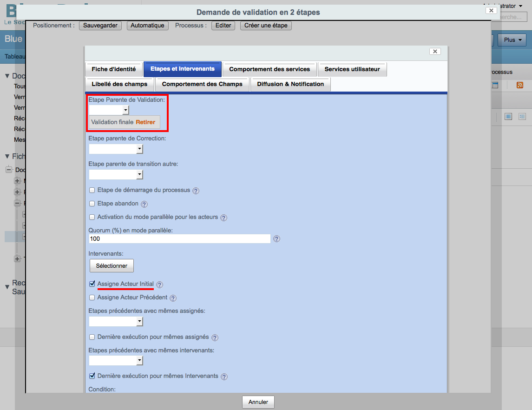Open help for Dernière exécution pour mêmes Intervenants
532x410 pixels.
click(224, 377)
